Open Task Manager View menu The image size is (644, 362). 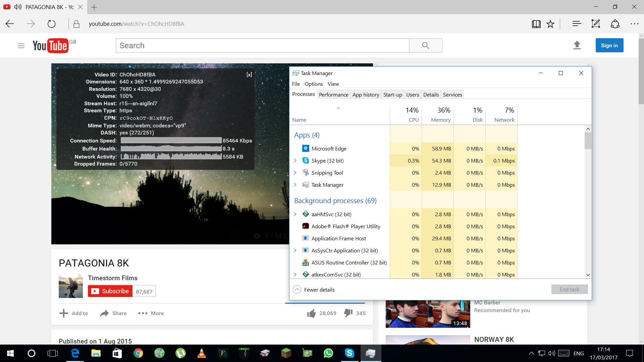pyautogui.click(x=333, y=84)
